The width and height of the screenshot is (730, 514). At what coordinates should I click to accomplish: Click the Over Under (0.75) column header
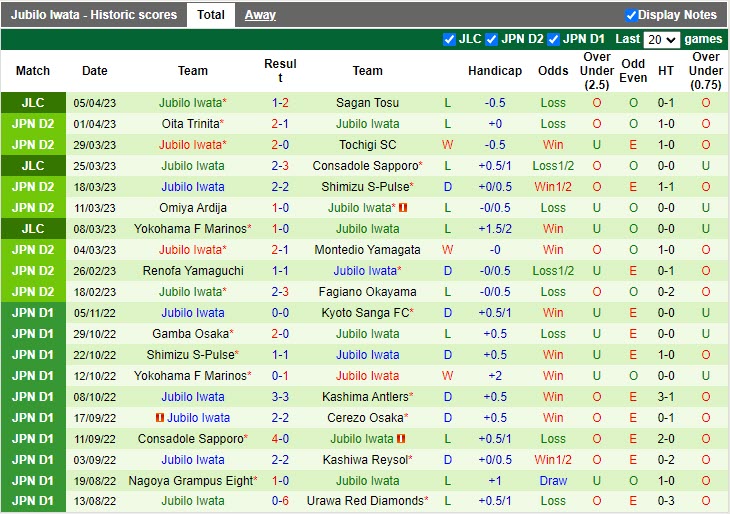tap(706, 71)
